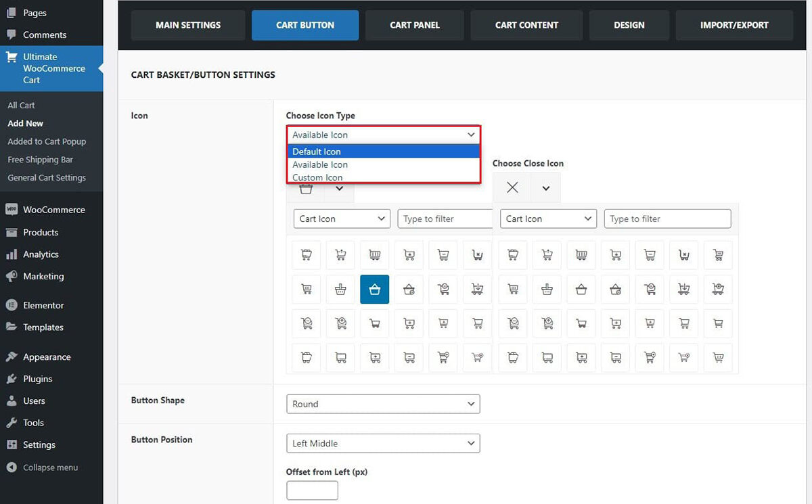812x504 pixels.
Task: Open the Design tab
Action: point(629,25)
